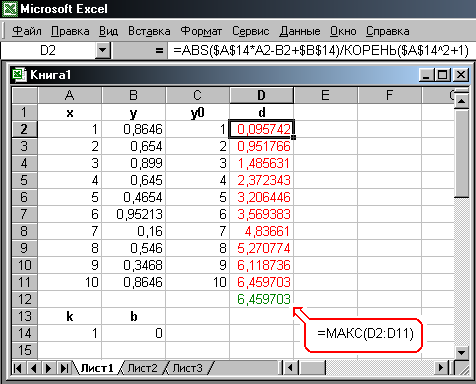Select cell with value 0,899

(x=133, y=163)
